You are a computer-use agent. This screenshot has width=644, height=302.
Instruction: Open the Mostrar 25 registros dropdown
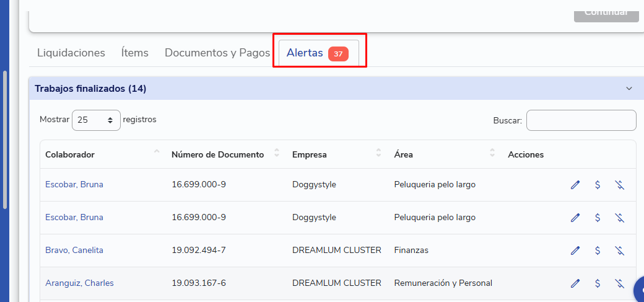click(96, 120)
